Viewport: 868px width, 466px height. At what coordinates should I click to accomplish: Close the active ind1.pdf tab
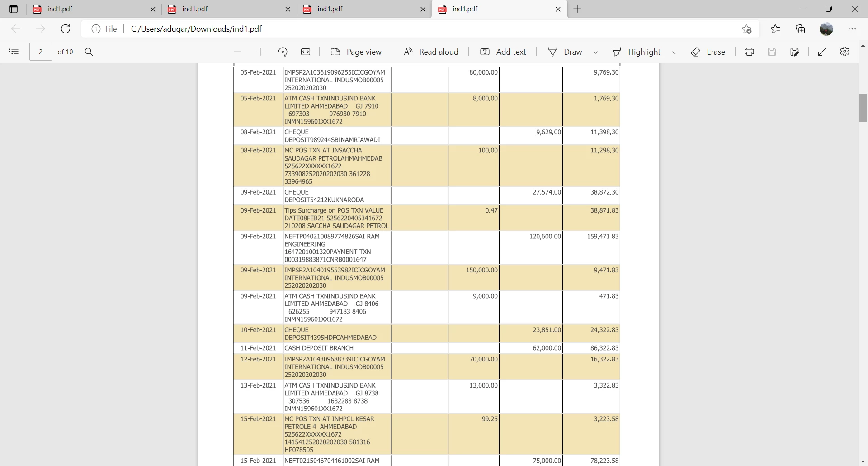point(558,9)
